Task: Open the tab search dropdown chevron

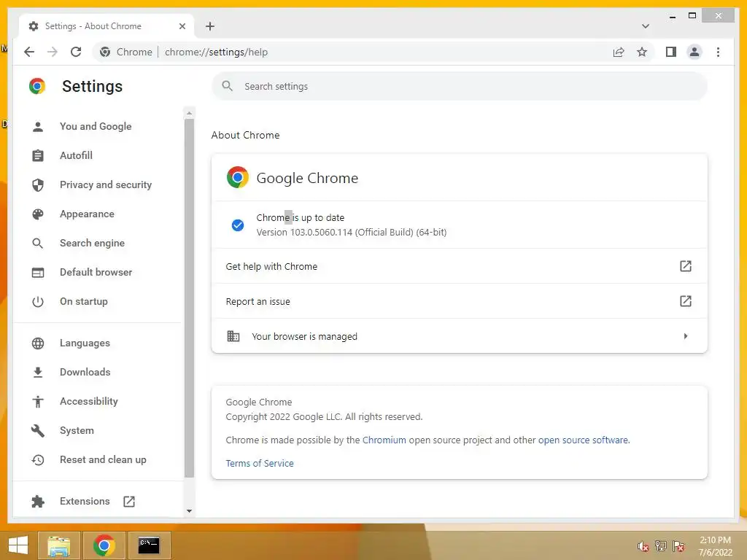Action: click(x=646, y=26)
